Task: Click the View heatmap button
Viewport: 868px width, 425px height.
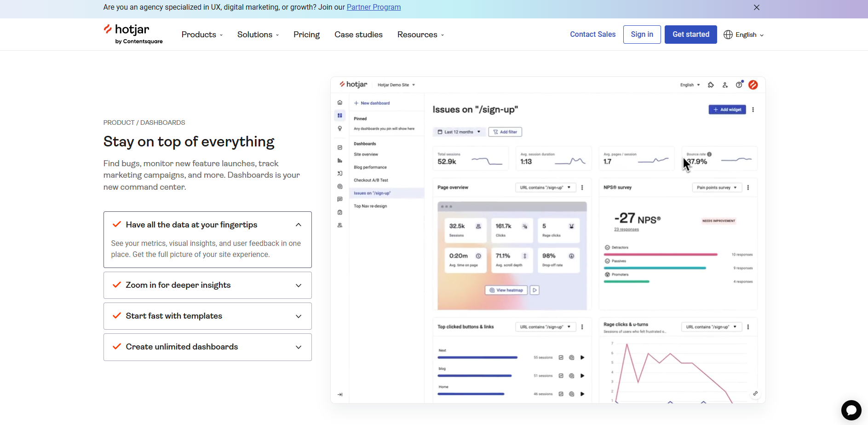Action: click(506, 290)
